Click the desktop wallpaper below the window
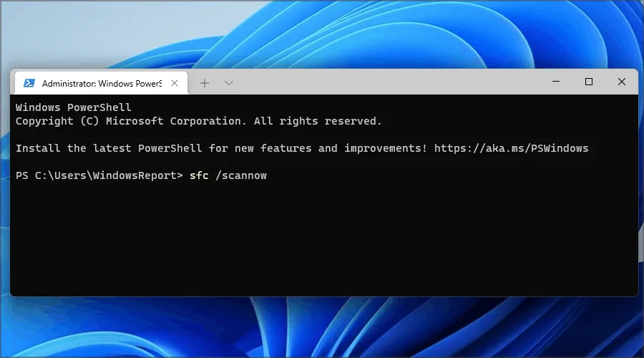The image size is (644, 358). coord(322,329)
